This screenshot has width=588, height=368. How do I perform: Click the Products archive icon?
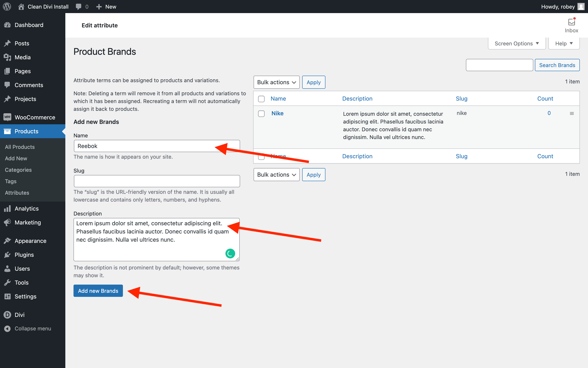tap(8, 131)
